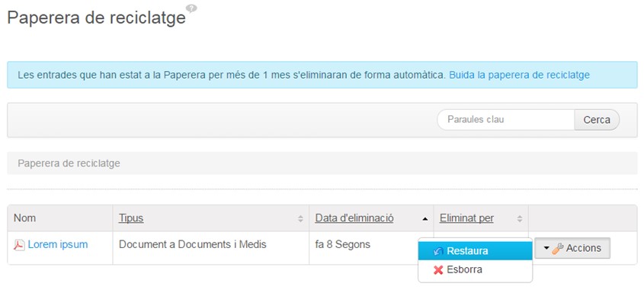Click Buida la paperera de reciclatge link
The image size is (644, 290).
click(519, 75)
